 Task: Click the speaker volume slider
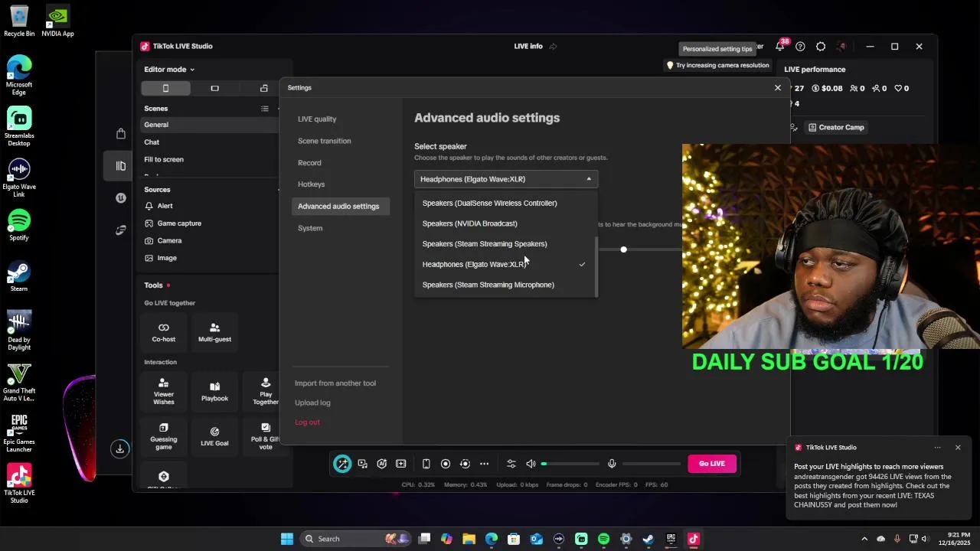[x=570, y=464]
